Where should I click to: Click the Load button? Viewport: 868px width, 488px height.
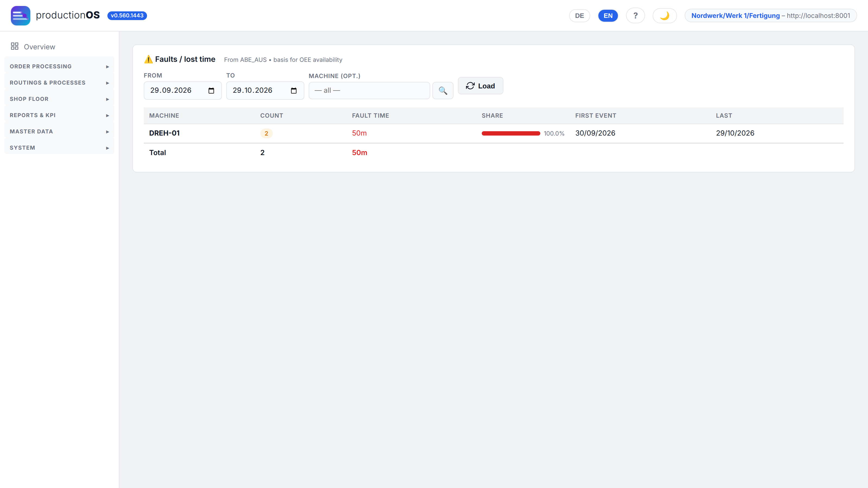click(x=480, y=86)
